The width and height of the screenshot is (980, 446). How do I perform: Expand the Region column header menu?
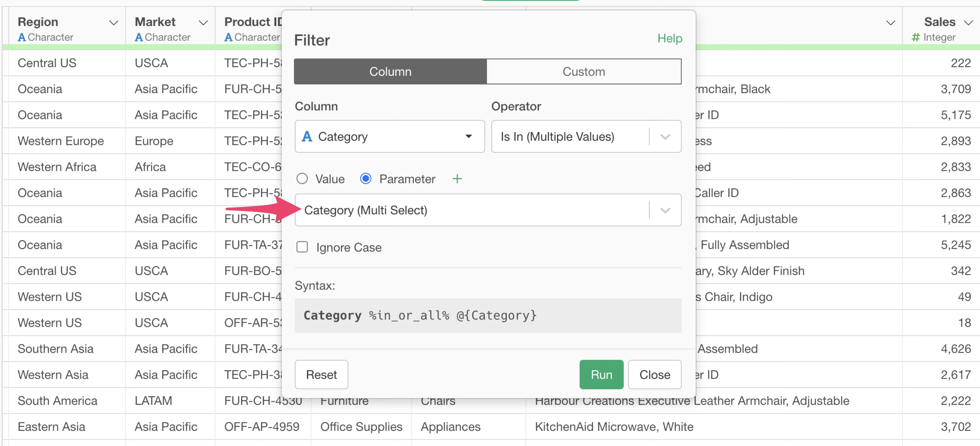point(113,23)
